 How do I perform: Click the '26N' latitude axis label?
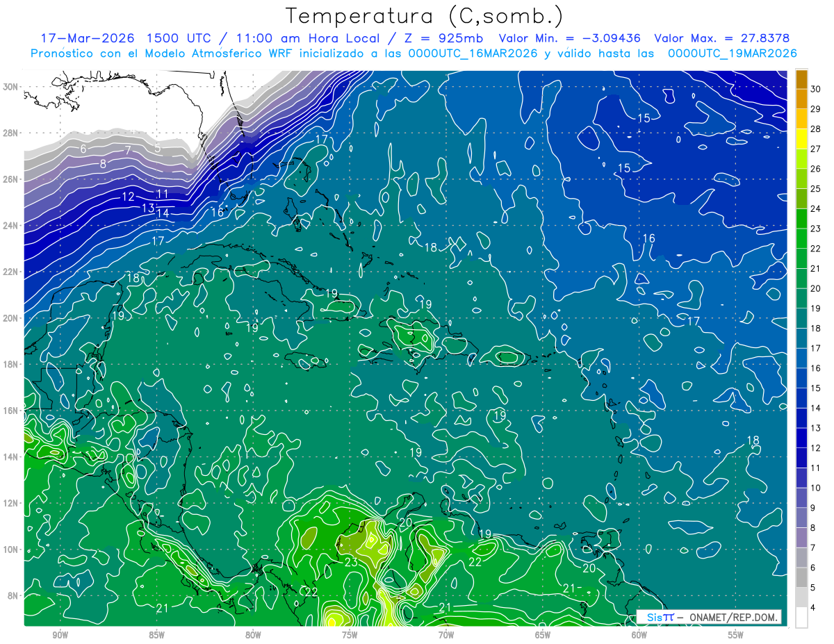tap(10, 179)
